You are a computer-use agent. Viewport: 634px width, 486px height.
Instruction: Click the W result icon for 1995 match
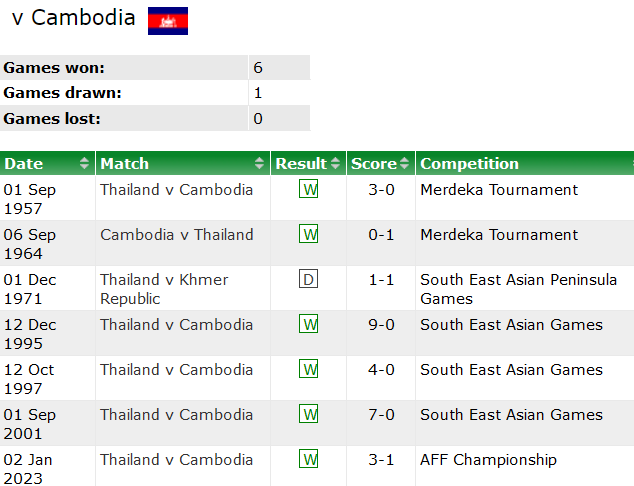tap(309, 325)
